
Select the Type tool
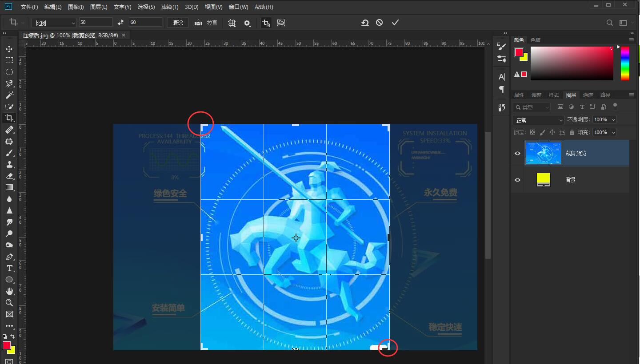(x=10, y=268)
